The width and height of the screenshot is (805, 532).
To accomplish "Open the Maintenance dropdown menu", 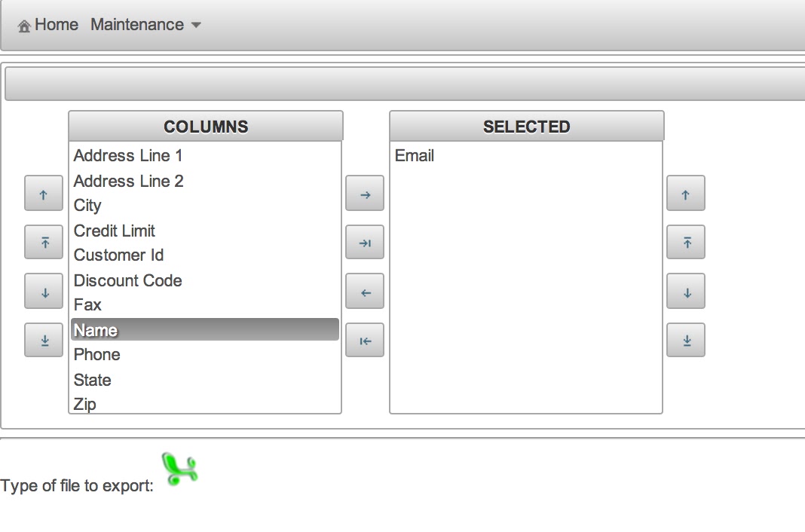I will tap(145, 25).
